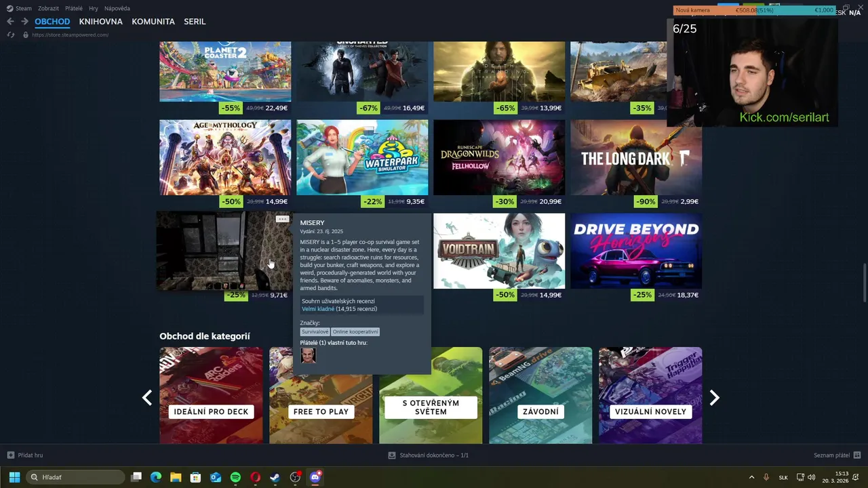The image size is (868, 488).
Task: Click the Steam store page scrollbar
Action: (864, 283)
